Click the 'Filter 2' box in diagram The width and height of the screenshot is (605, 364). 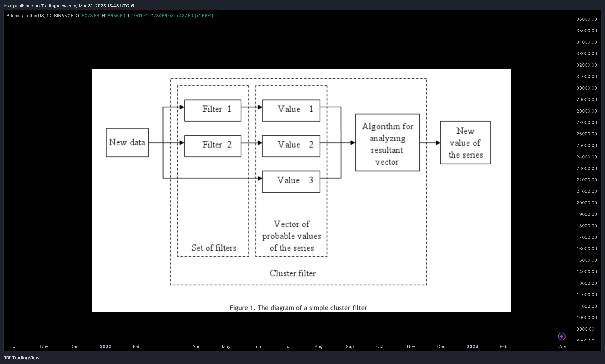(213, 146)
